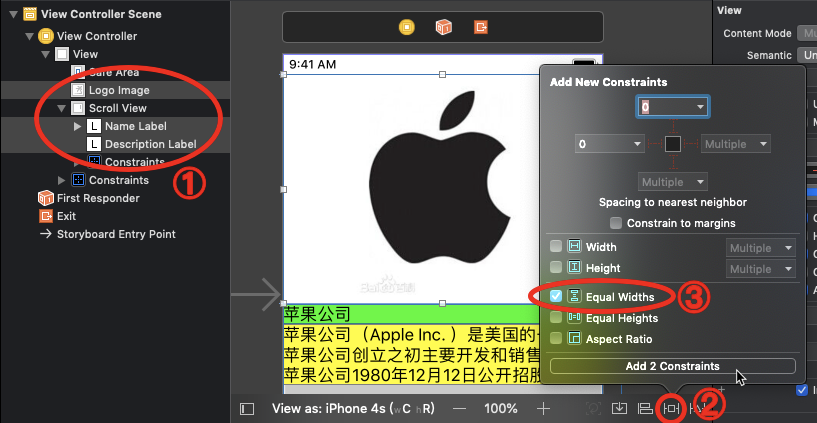The height and width of the screenshot is (423, 817).
Task: Click View as: iPhone 4s
Action: tap(353, 408)
